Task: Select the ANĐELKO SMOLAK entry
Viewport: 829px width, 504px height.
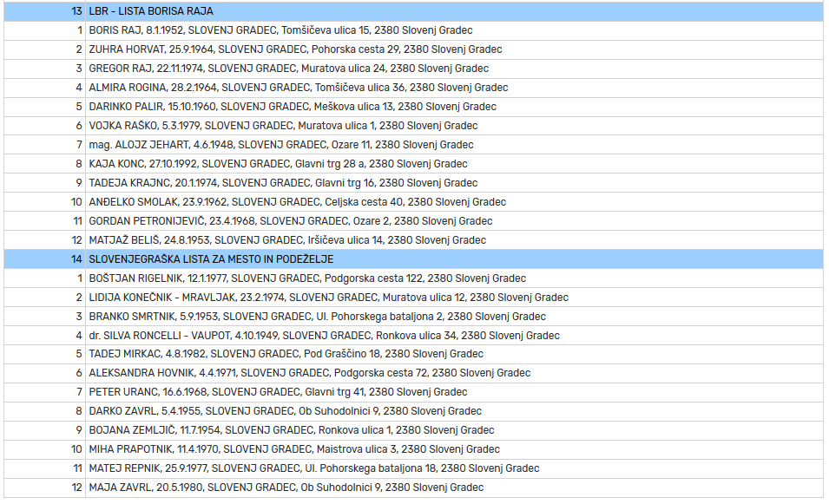Action: pyautogui.click(x=413, y=201)
